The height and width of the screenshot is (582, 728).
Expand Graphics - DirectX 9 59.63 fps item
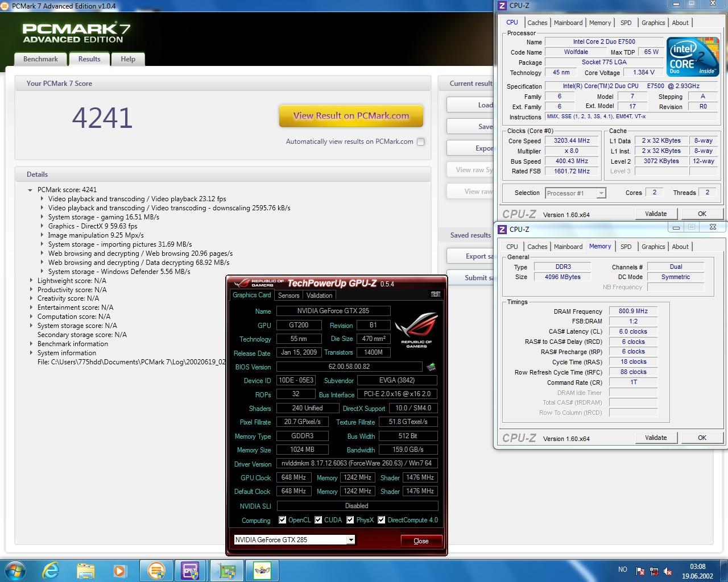click(42, 226)
